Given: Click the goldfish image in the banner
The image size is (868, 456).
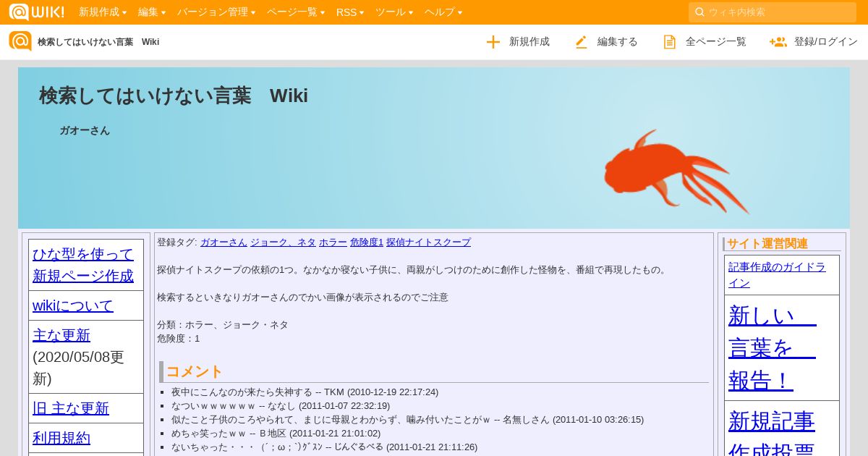Looking at the screenshot, I should coord(676,172).
